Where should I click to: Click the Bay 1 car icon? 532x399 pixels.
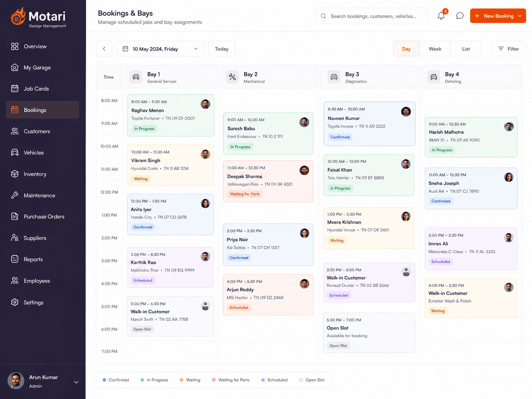point(136,77)
